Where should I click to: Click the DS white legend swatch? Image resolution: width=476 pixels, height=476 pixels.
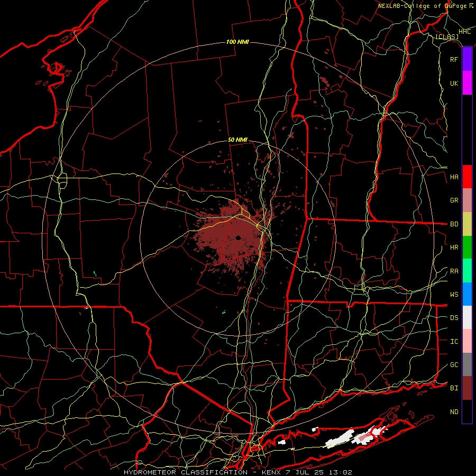[467, 317]
